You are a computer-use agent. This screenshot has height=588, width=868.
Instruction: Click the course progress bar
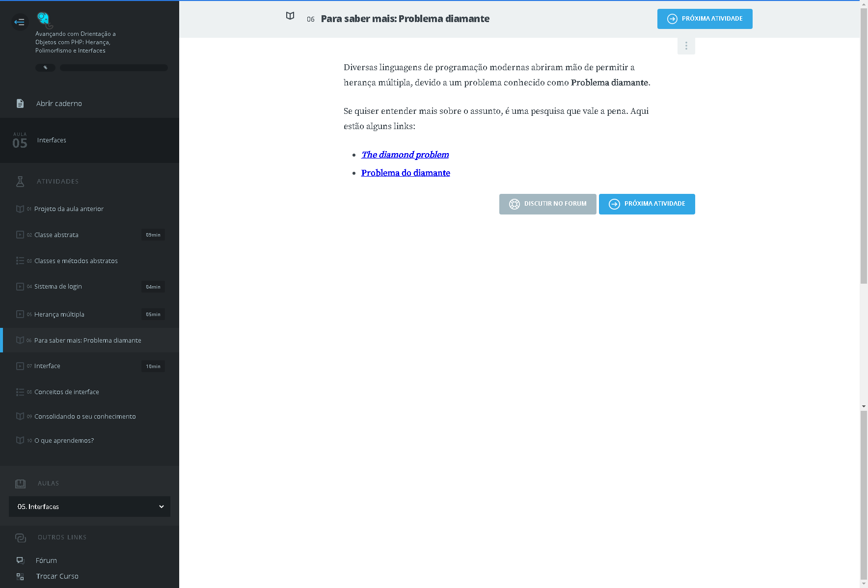(x=113, y=68)
